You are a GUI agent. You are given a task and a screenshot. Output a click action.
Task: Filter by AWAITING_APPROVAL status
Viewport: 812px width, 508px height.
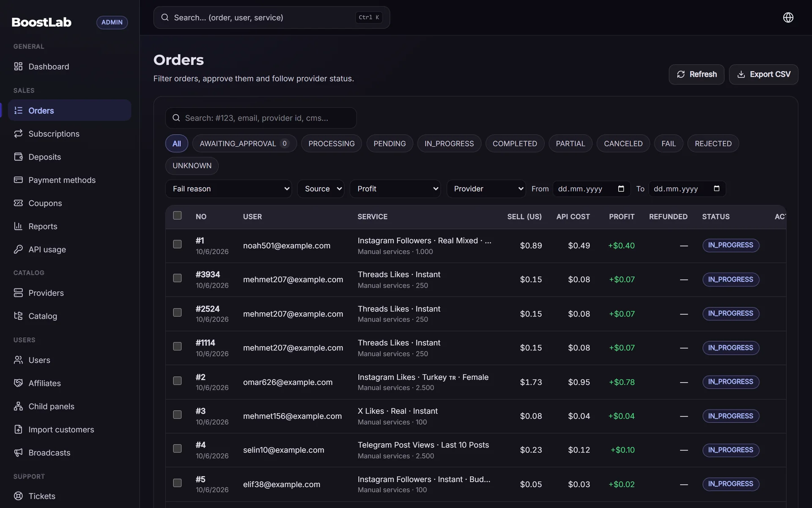tap(244, 144)
